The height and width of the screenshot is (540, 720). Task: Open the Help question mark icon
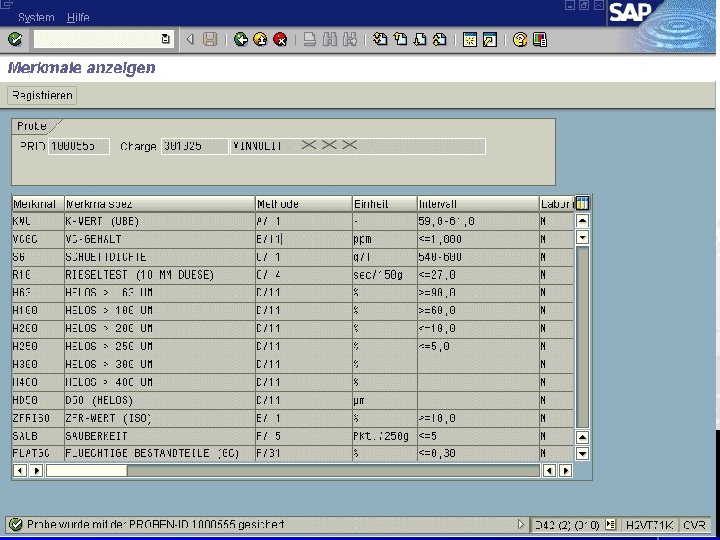tap(520, 39)
